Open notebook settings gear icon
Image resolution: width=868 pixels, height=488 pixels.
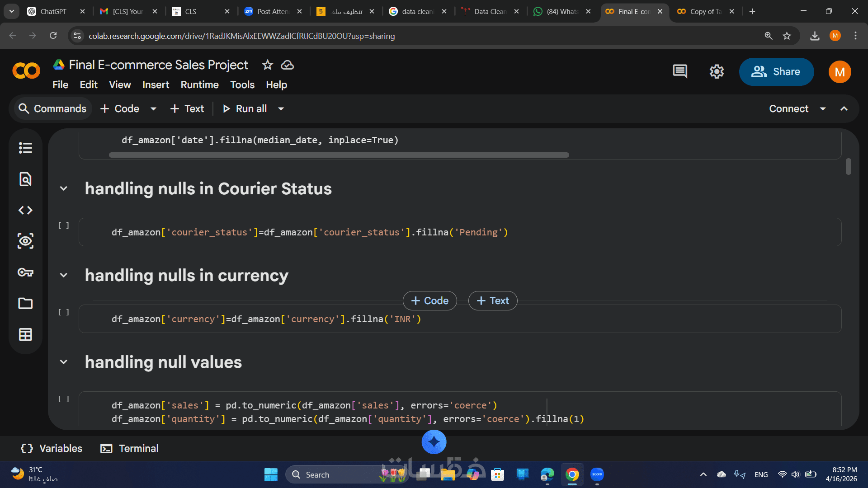717,71
